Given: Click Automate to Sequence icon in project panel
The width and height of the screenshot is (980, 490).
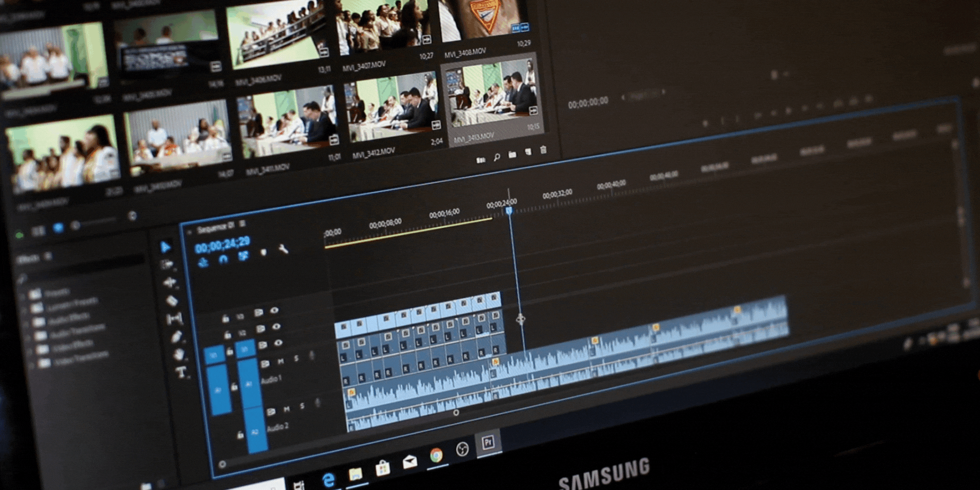Looking at the screenshot, I should [x=481, y=160].
